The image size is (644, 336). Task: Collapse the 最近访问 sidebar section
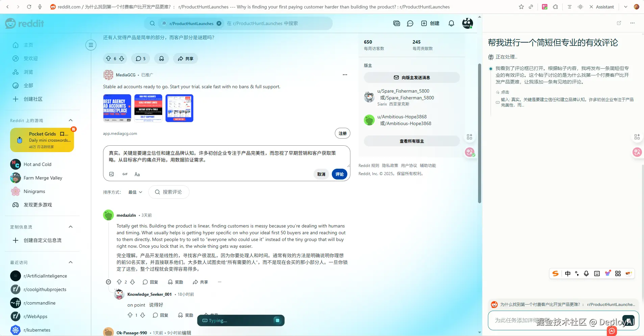pyautogui.click(x=71, y=262)
